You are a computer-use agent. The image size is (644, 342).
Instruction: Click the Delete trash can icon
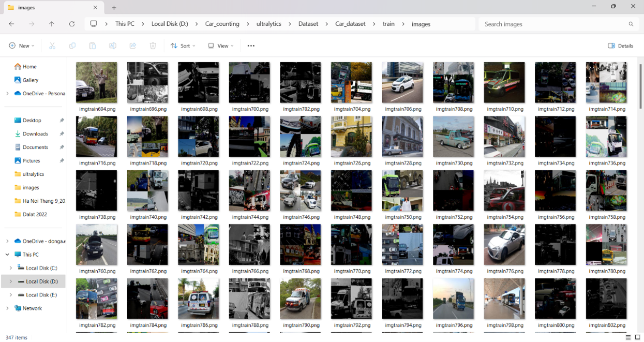[x=153, y=46]
